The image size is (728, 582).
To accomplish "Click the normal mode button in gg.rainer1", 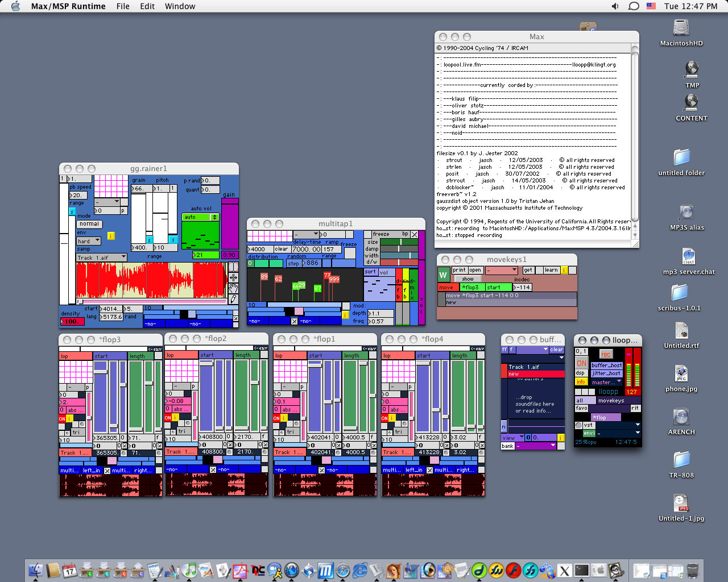I will coord(89,224).
